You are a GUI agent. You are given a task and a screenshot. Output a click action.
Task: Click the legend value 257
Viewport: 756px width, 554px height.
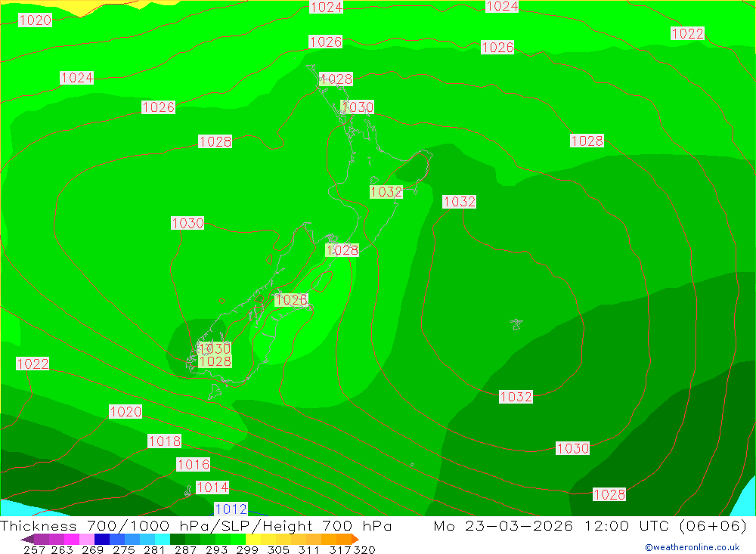[34, 549]
